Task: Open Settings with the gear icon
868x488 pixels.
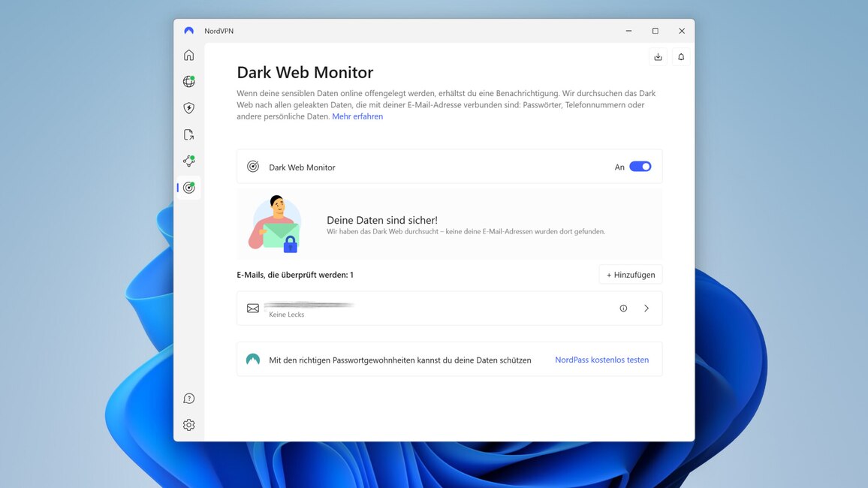Action: pos(188,424)
